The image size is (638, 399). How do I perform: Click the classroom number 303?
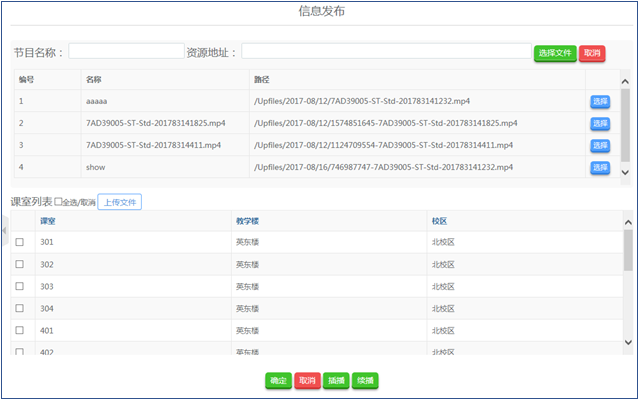(47, 286)
